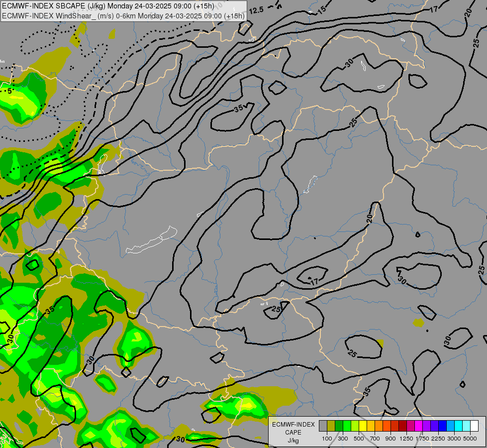Click the 12.5 contour label
This screenshot has width=487, height=448.
click(x=256, y=10)
